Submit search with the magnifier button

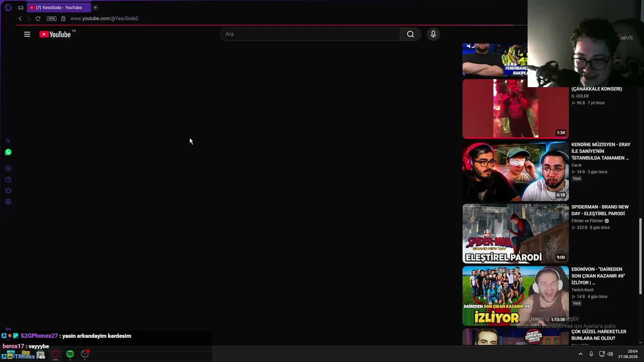(411, 34)
